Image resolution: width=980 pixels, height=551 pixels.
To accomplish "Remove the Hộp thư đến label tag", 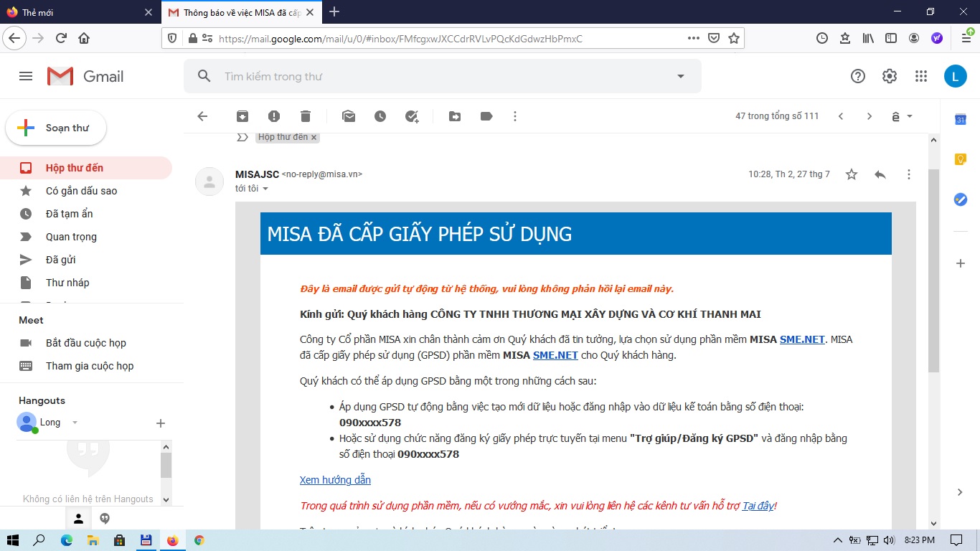I will (314, 137).
